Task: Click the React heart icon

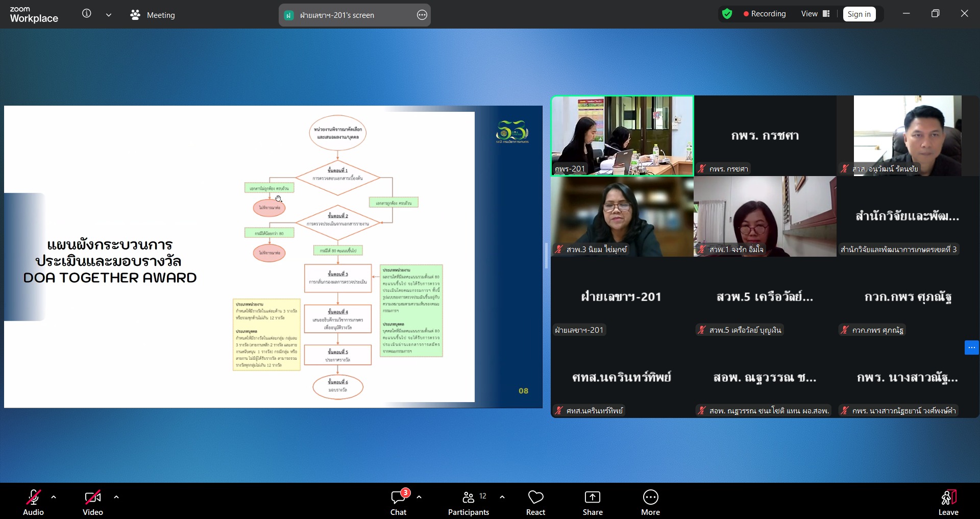Action: 535,503
